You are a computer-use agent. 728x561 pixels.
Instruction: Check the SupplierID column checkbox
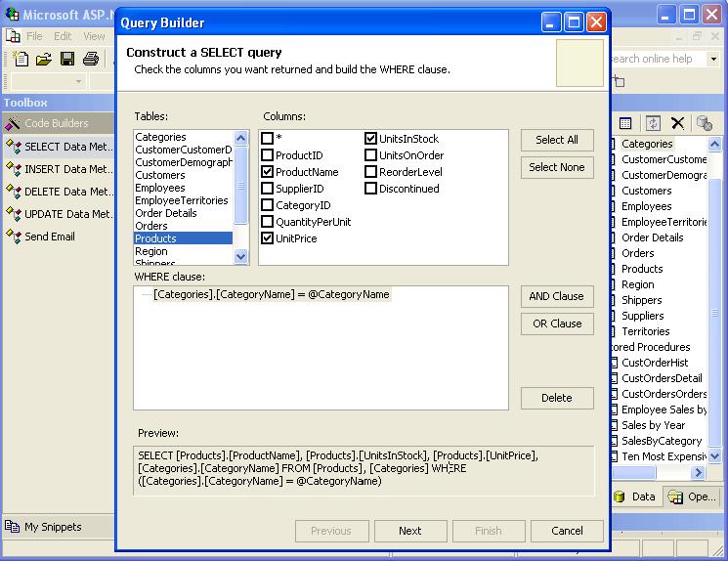click(267, 188)
